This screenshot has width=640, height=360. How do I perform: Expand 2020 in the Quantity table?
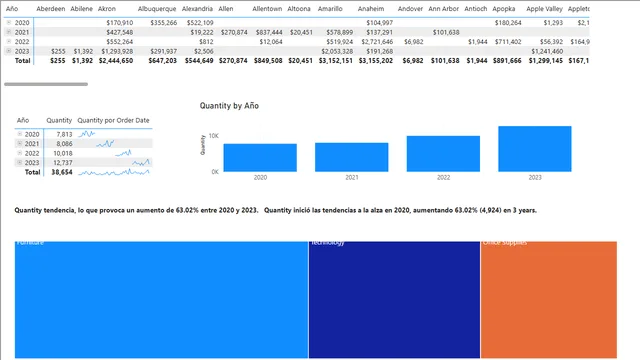(x=20, y=134)
